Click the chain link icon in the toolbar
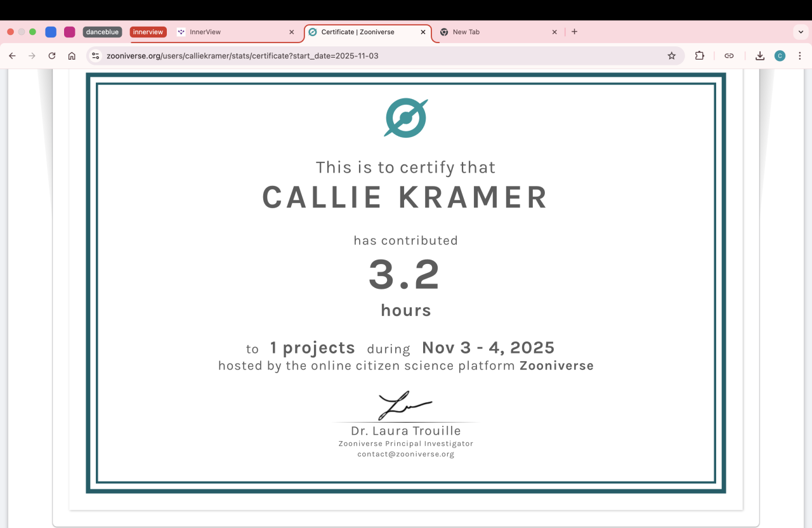812x528 pixels. coord(729,56)
